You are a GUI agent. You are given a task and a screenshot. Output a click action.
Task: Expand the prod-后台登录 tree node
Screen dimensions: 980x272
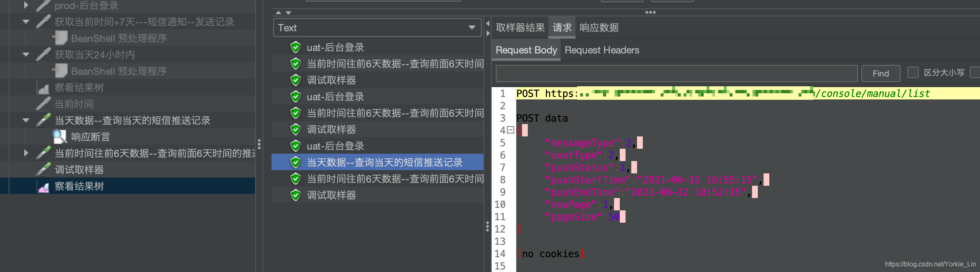tap(26, 5)
